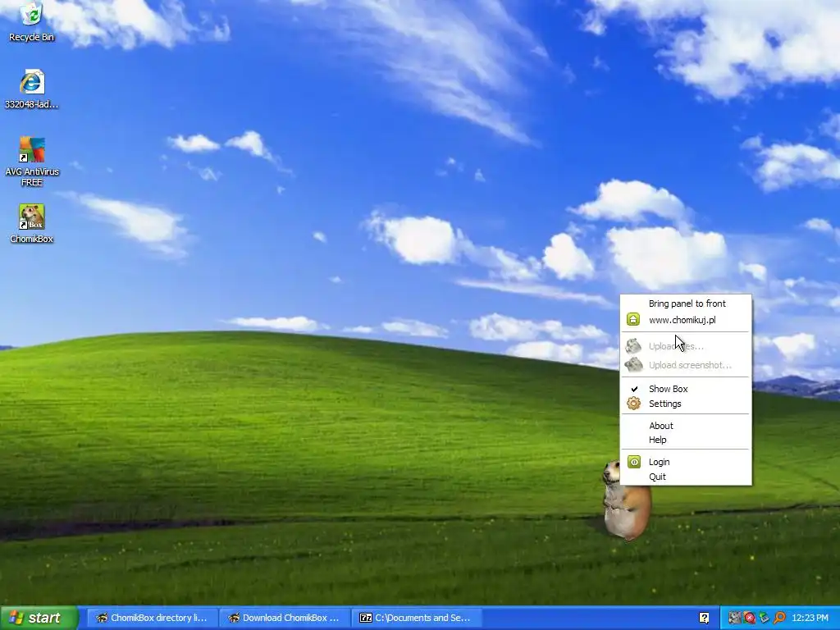The image size is (840, 630).
Task: Click the hamster icon beside Upload screenshot
Action: tap(634, 365)
